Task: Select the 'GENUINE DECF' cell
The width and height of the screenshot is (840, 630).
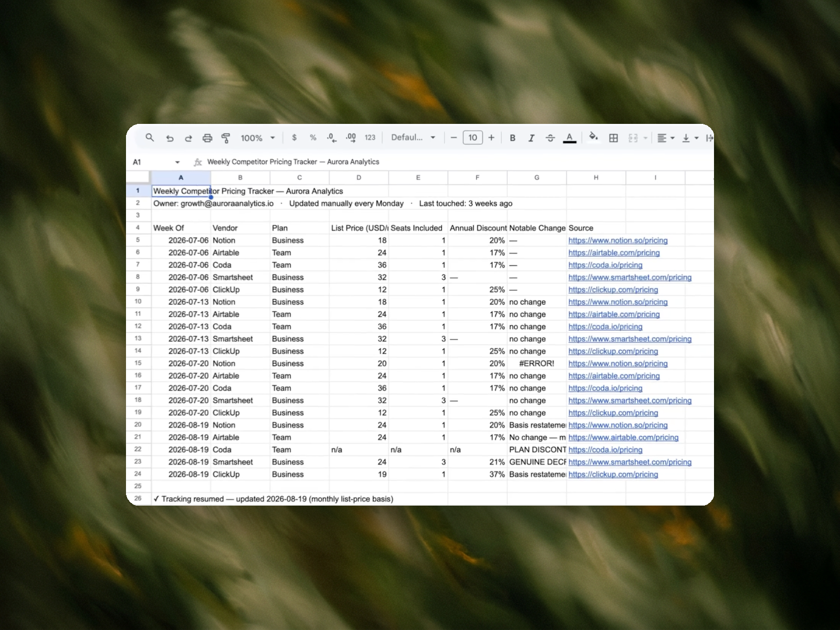Action: tap(537, 462)
